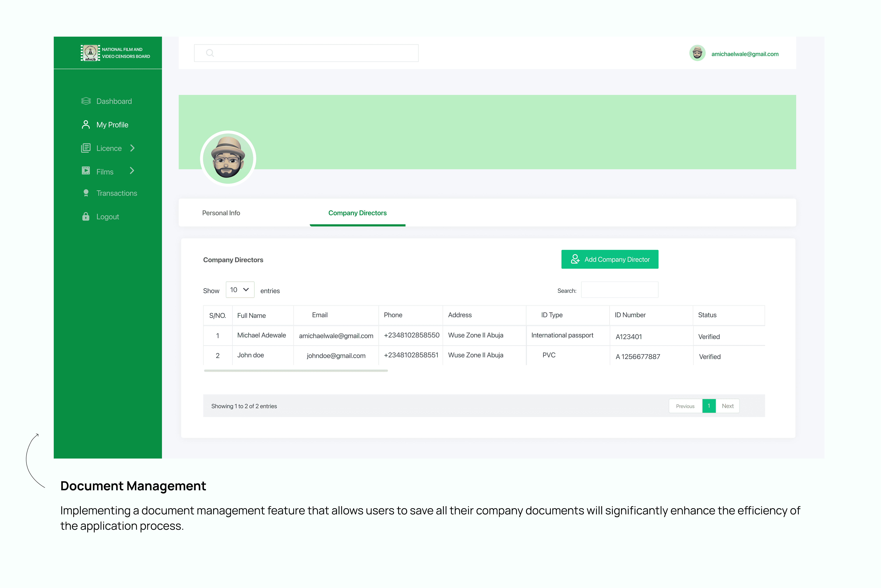Select the Dashboard icon in sidebar
Image resolution: width=881 pixels, height=588 pixels.
86,101
